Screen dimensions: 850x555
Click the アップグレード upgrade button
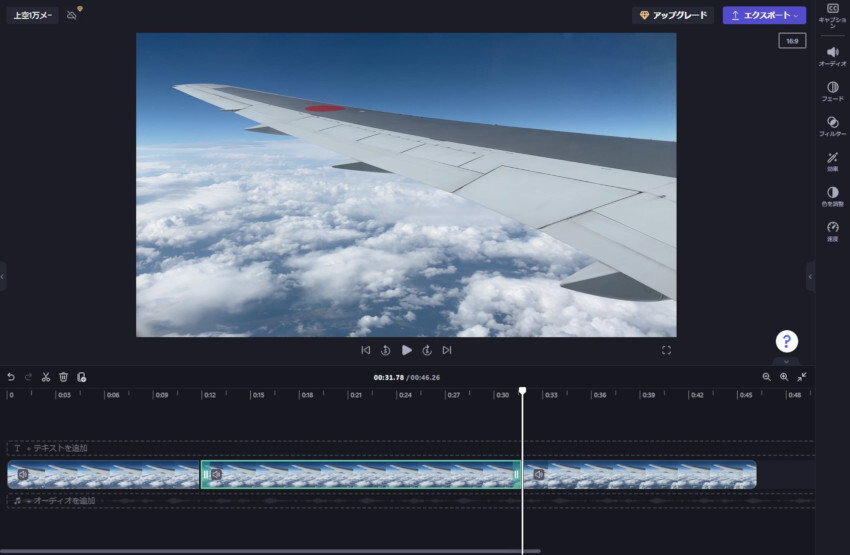tap(673, 15)
